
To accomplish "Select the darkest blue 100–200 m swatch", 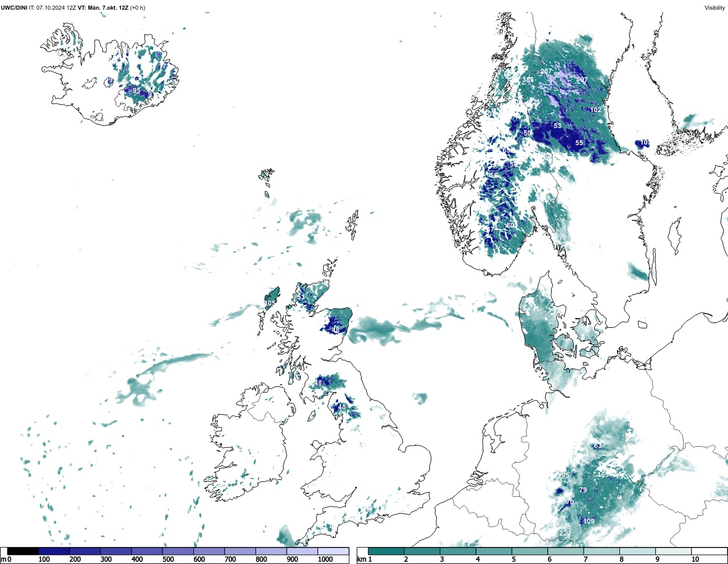I will [x=54, y=551].
